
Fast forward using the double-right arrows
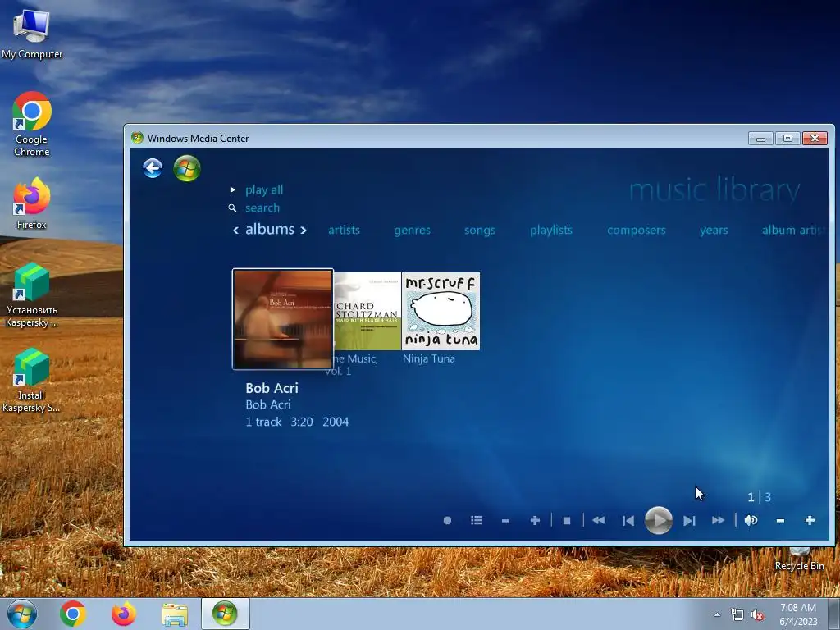(718, 520)
